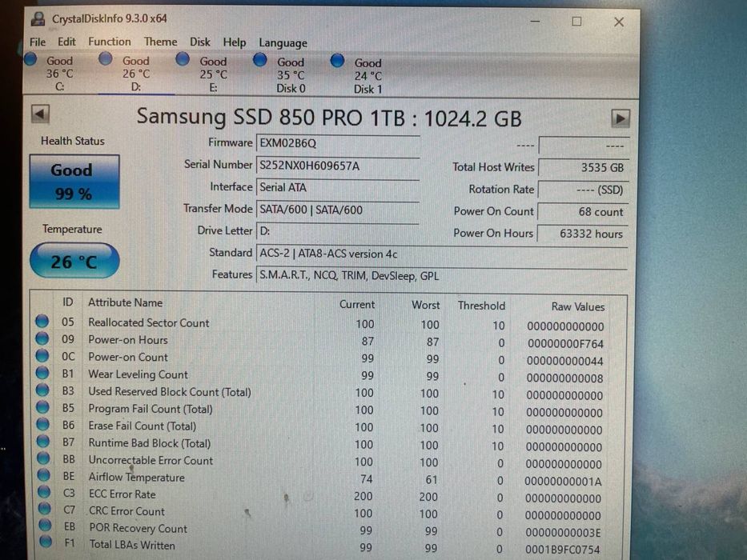Click status icon for ECC Error Rate
747x560 pixels.
point(44,491)
